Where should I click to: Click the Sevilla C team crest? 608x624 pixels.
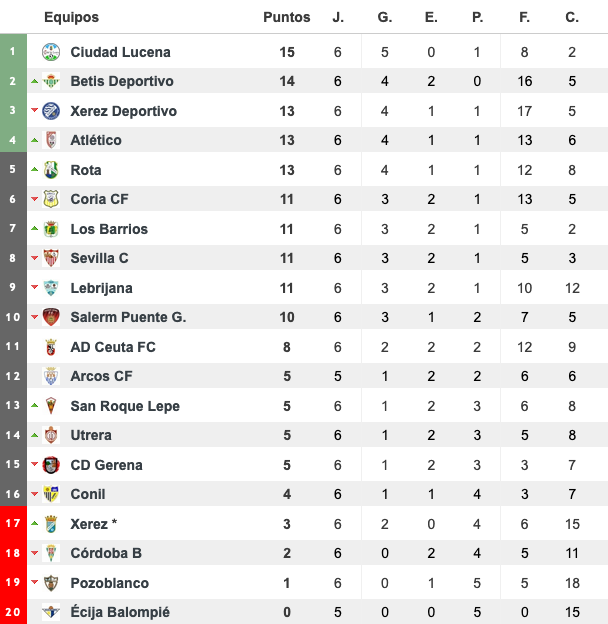(51, 258)
